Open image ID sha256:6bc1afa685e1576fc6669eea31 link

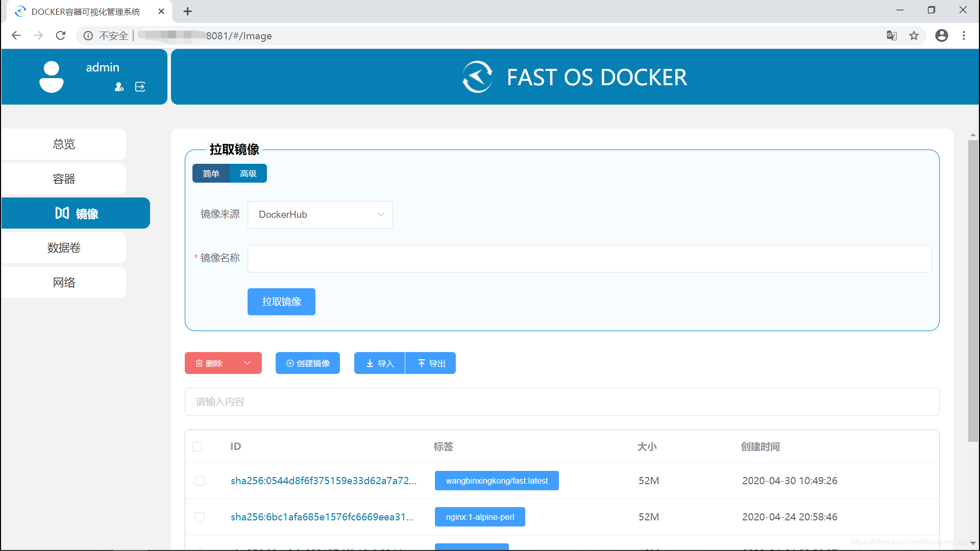[x=322, y=517]
